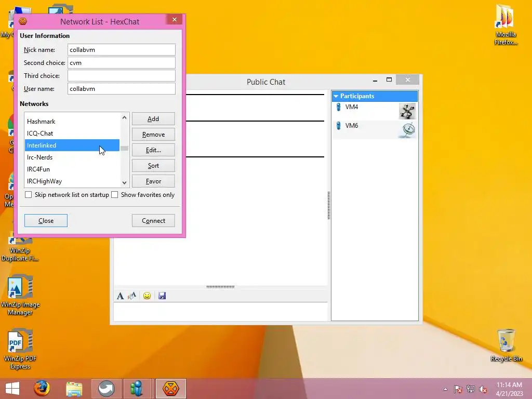Click the muted volume tray icon
Screen dimensions: 532x399
pos(483,389)
